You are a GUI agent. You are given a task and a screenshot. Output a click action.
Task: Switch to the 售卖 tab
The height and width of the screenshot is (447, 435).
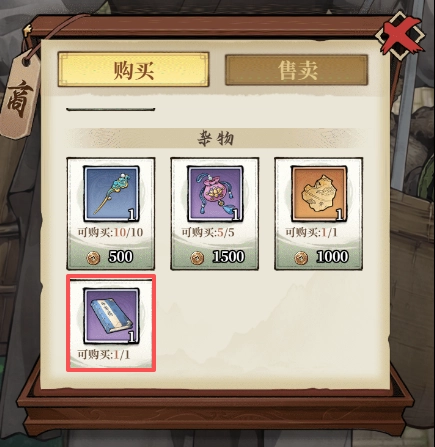coord(297,70)
